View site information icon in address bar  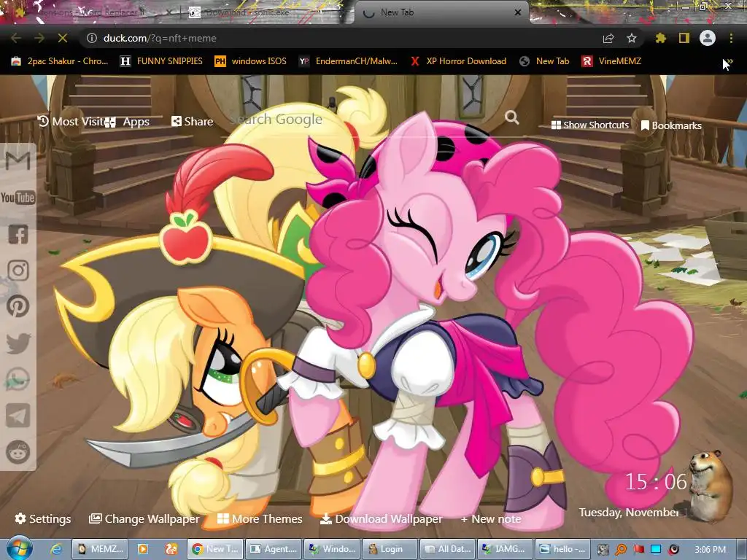pos(92,38)
